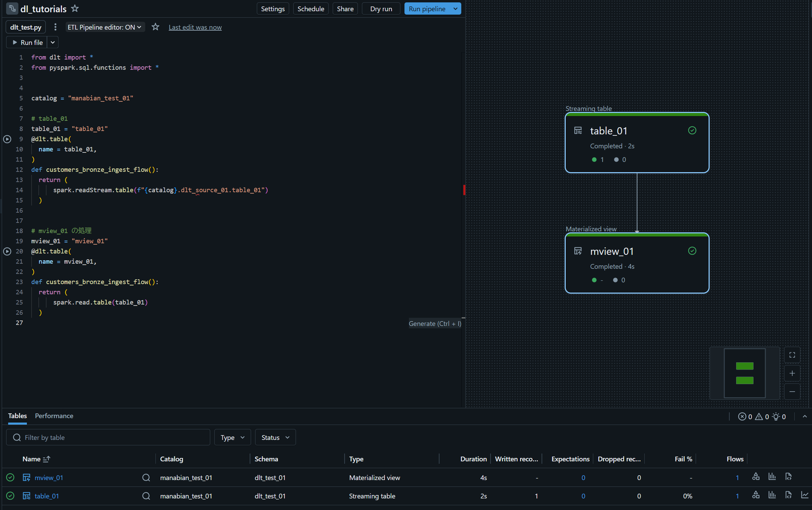Zoom in the pipeline graph with plus control

(792, 373)
